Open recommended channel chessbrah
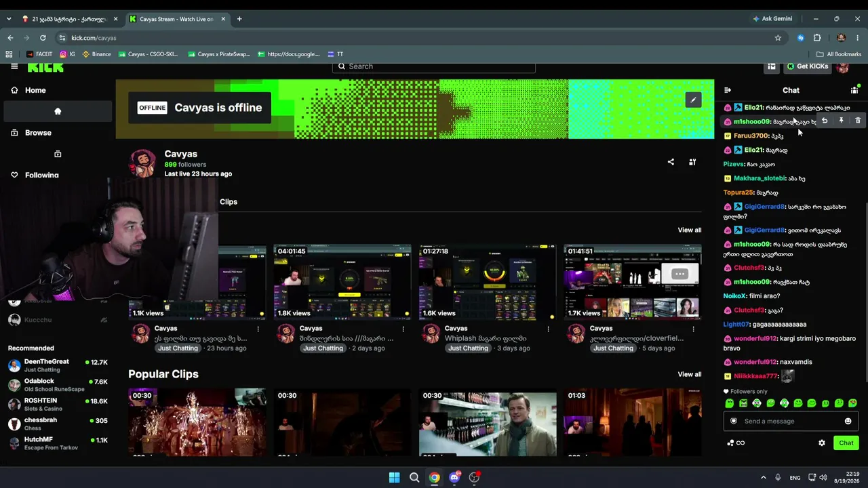 click(x=58, y=424)
